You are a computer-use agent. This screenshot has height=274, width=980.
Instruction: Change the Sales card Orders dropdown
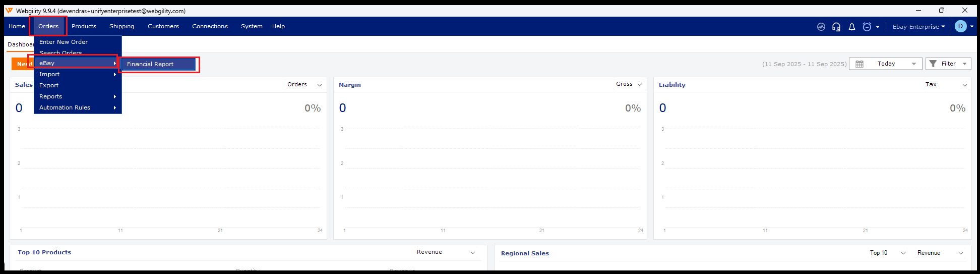coord(304,85)
